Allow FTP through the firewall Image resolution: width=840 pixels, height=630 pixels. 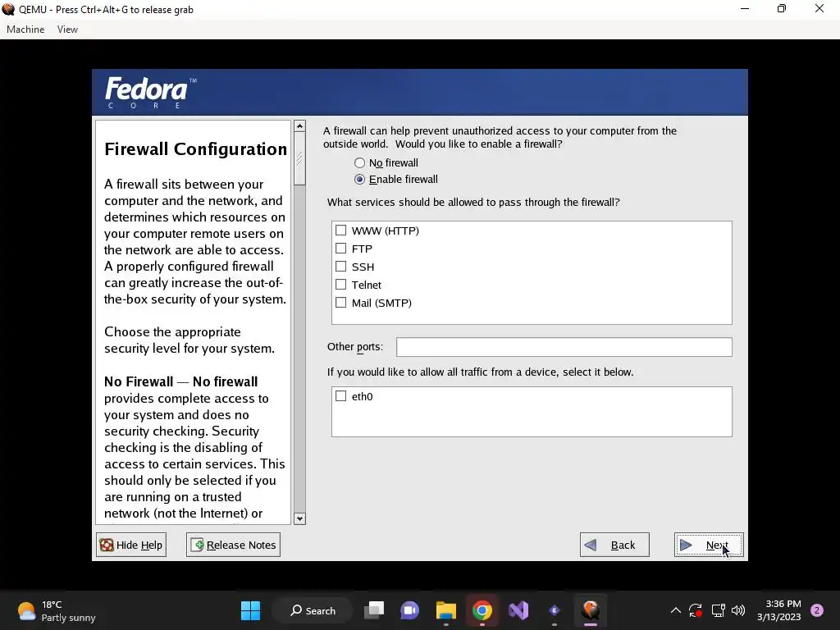coord(340,249)
